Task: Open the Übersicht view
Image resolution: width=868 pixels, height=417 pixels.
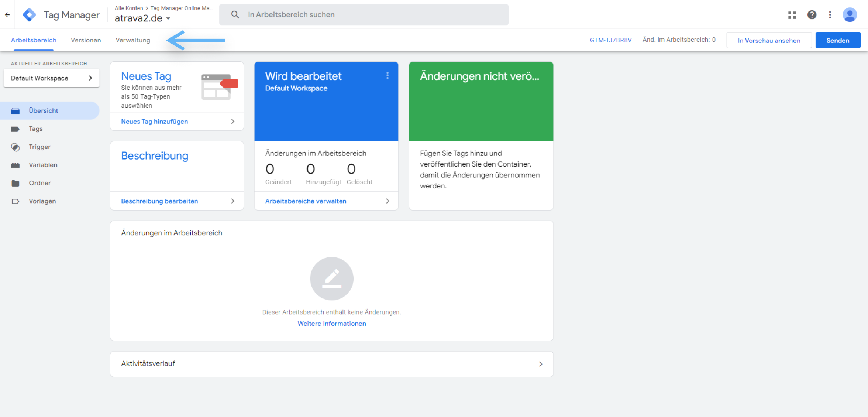Action: [43, 110]
